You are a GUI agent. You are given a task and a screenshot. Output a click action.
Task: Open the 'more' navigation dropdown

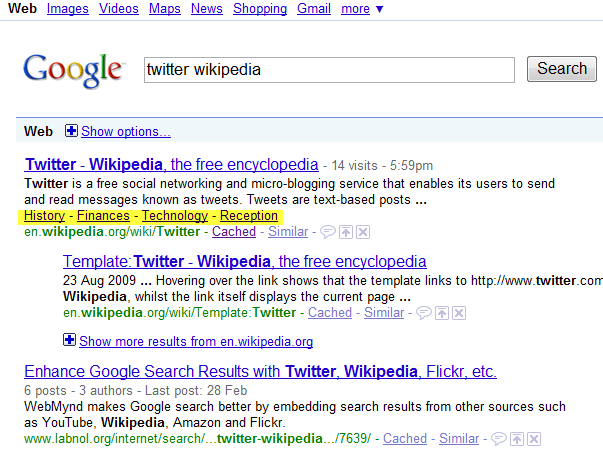click(361, 9)
